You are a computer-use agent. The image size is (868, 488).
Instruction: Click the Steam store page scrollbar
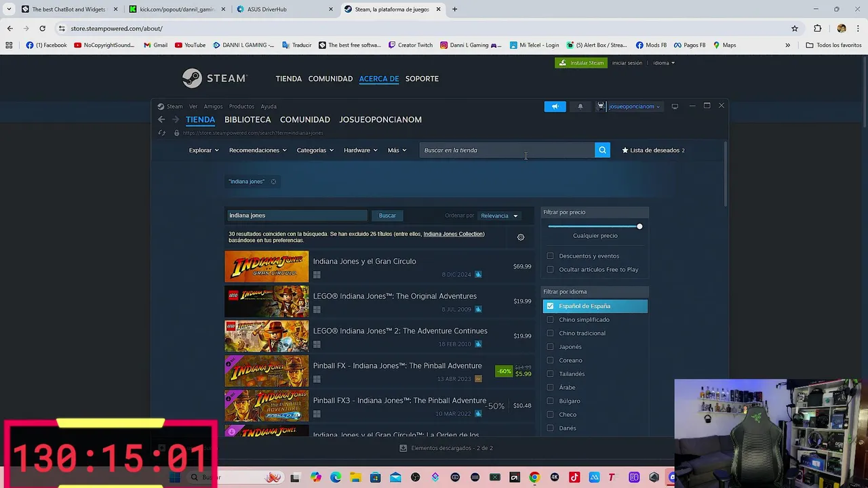(725, 174)
